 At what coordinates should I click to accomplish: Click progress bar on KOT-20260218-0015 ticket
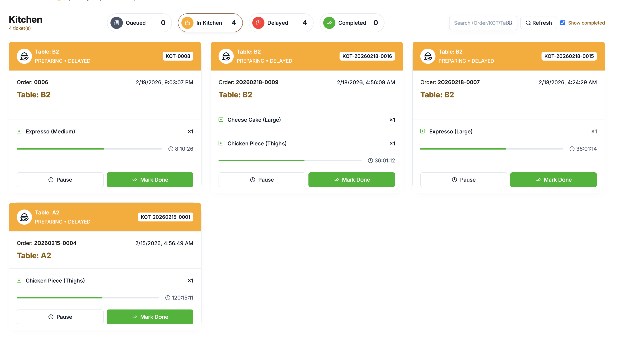click(491, 149)
